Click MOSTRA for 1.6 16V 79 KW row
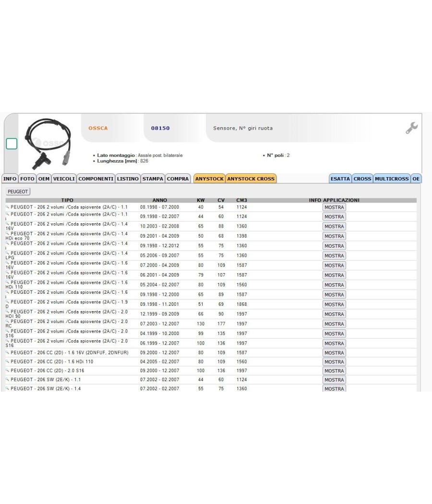Image resolution: width=432 pixels, height=504 pixels. point(334,275)
